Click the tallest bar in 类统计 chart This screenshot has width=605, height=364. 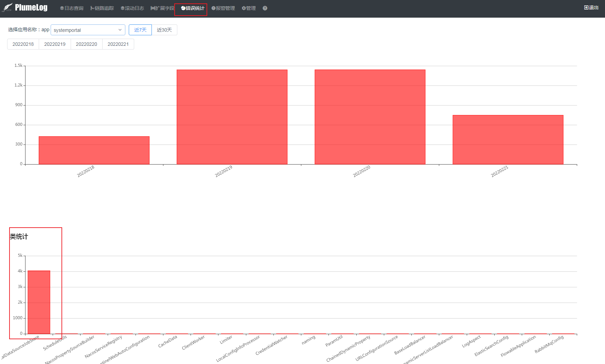click(x=39, y=302)
